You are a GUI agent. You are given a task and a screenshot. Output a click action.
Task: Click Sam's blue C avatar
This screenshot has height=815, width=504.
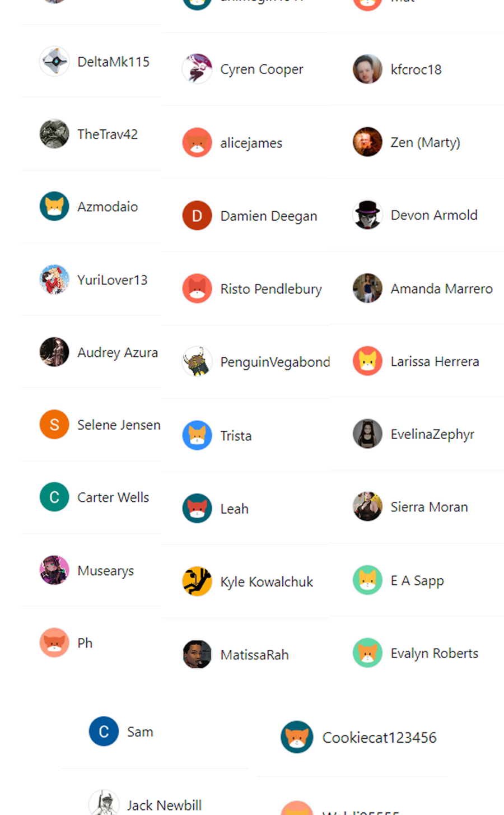point(104,732)
